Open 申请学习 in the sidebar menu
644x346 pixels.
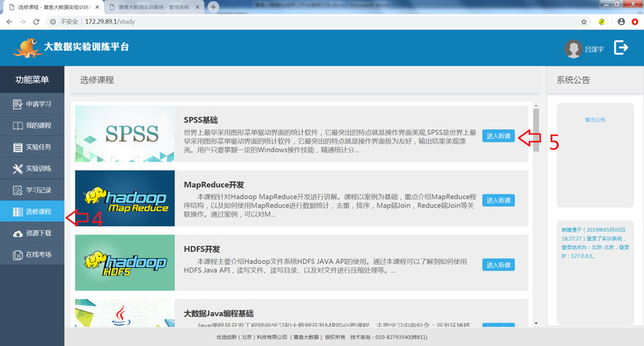click(32, 104)
